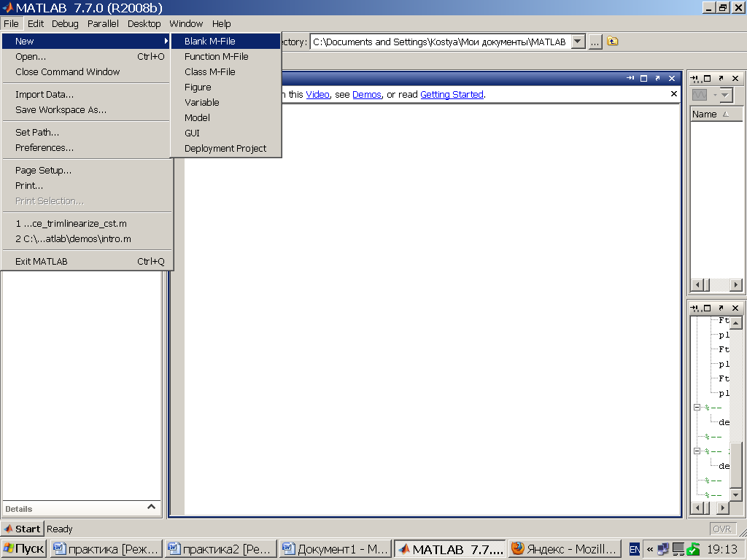Open Preferences... from File menu
The width and height of the screenshot is (747, 560).
(x=86, y=147)
